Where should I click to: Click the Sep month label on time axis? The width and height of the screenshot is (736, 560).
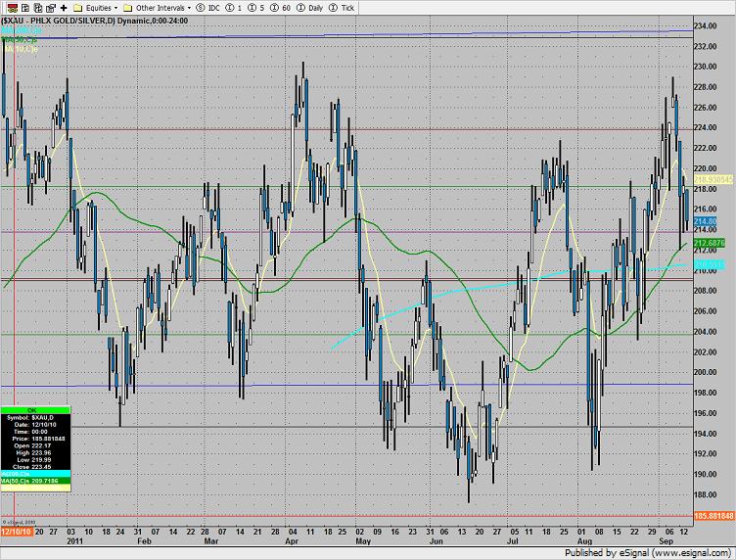(666, 541)
